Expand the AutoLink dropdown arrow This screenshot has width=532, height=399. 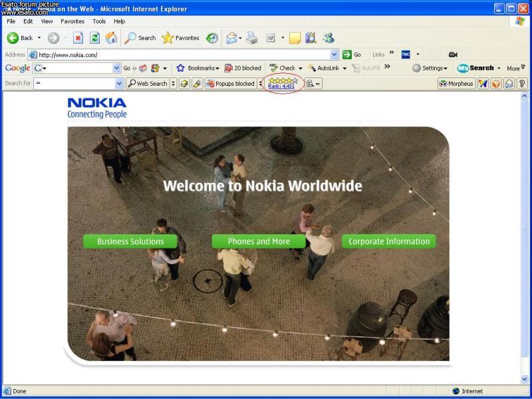click(x=344, y=68)
